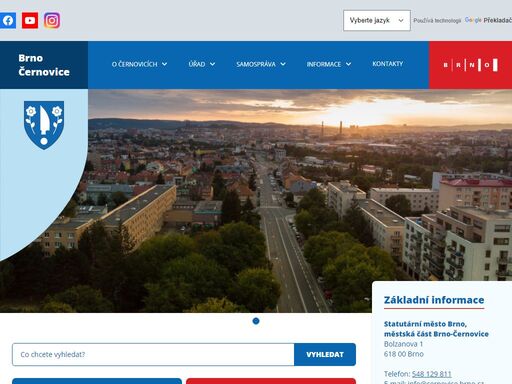Click the Brno-Černovice coat of arms
Viewport: 512px width, 384px height.
tap(44, 125)
